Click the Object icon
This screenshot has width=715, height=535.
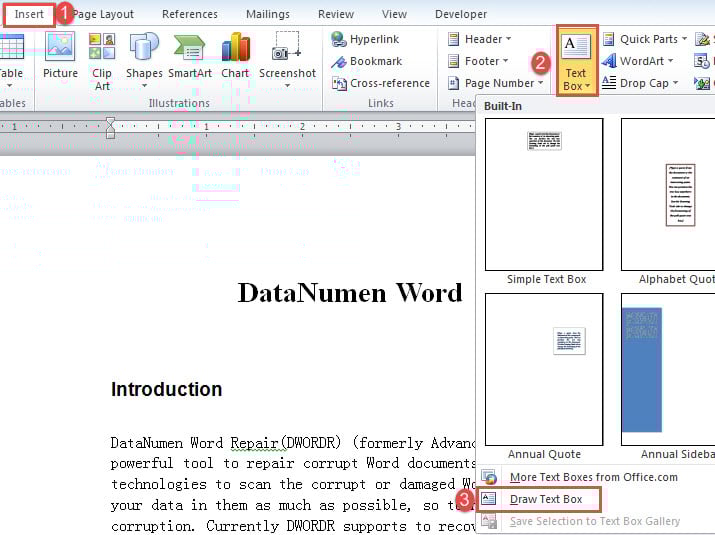click(702, 83)
